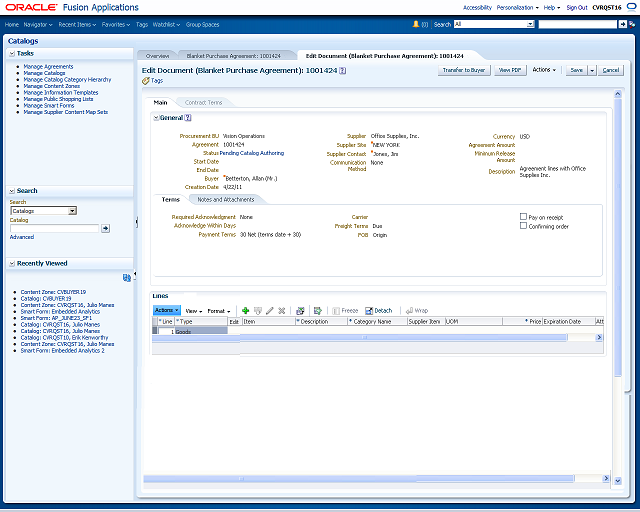Click the Transfer to Buyer button

pos(464,70)
